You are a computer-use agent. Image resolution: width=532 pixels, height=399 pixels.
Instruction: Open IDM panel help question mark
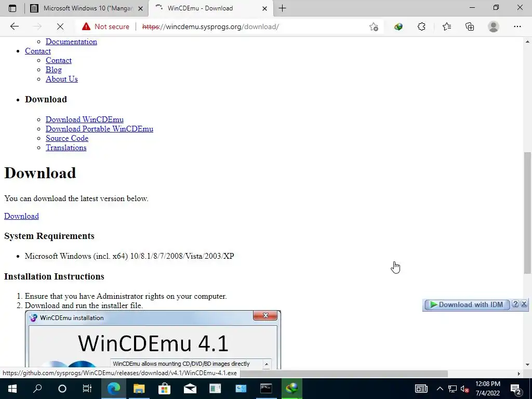point(515,304)
